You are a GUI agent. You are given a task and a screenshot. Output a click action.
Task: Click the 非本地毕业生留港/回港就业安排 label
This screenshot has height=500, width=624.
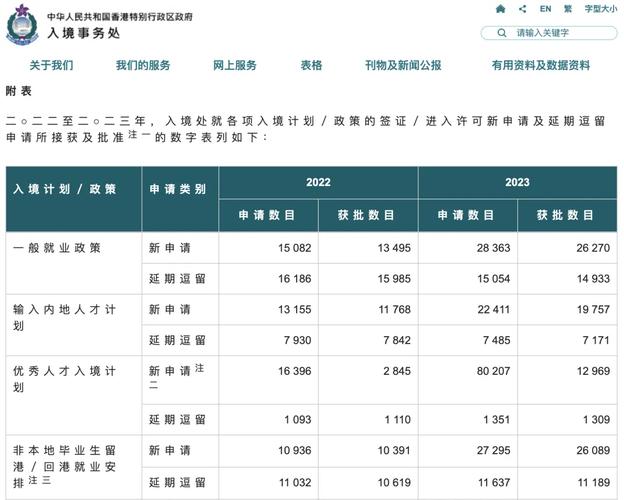[64, 467]
